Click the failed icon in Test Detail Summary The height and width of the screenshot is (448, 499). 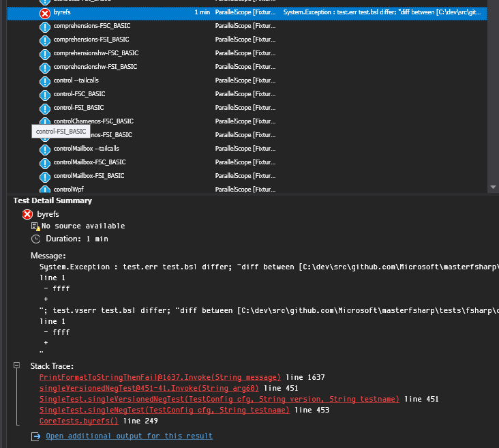[27, 215]
